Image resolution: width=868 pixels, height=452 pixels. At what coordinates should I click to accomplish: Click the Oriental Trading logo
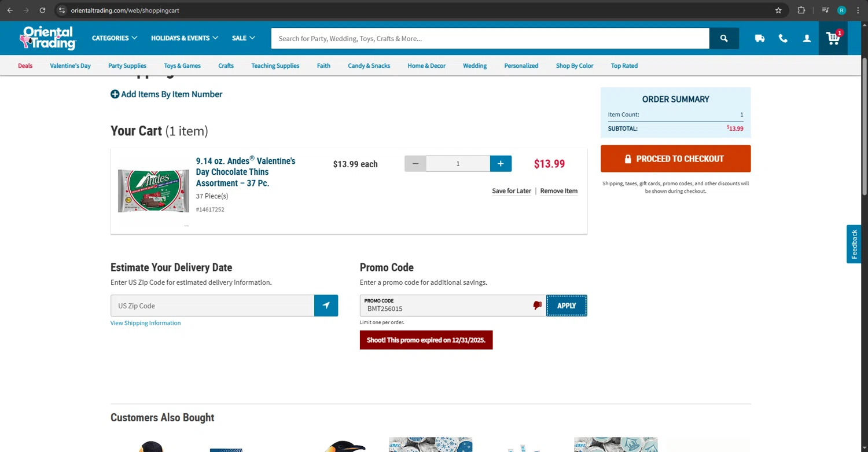point(47,38)
